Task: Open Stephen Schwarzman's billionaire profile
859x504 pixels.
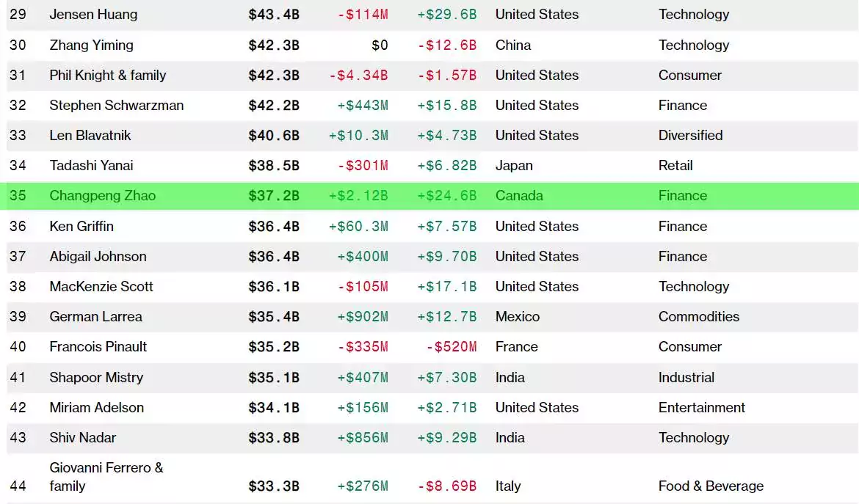Action: (x=117, y=105)
